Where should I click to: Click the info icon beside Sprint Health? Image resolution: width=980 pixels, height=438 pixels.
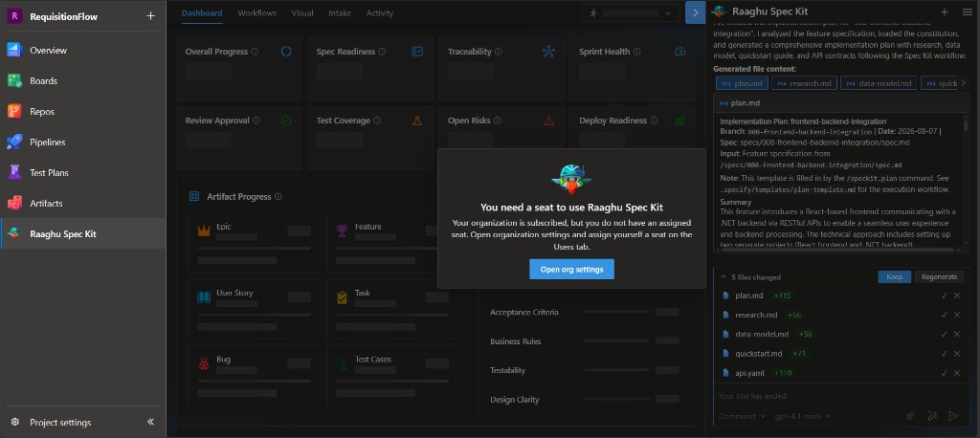pyautogui.click(x=636, y=52)
